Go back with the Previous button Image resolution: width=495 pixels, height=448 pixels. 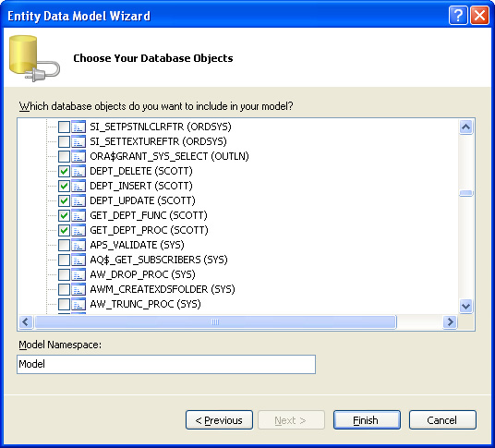point(219,420)
